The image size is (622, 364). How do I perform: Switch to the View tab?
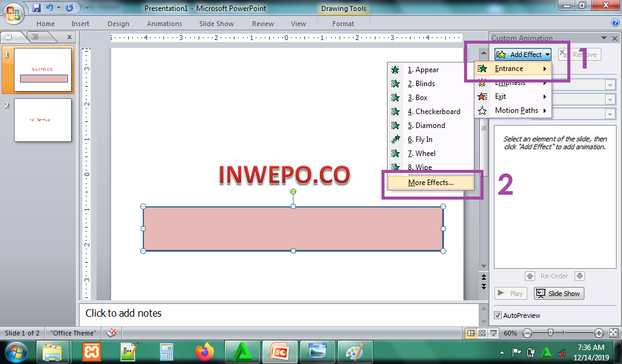(298, 24)
